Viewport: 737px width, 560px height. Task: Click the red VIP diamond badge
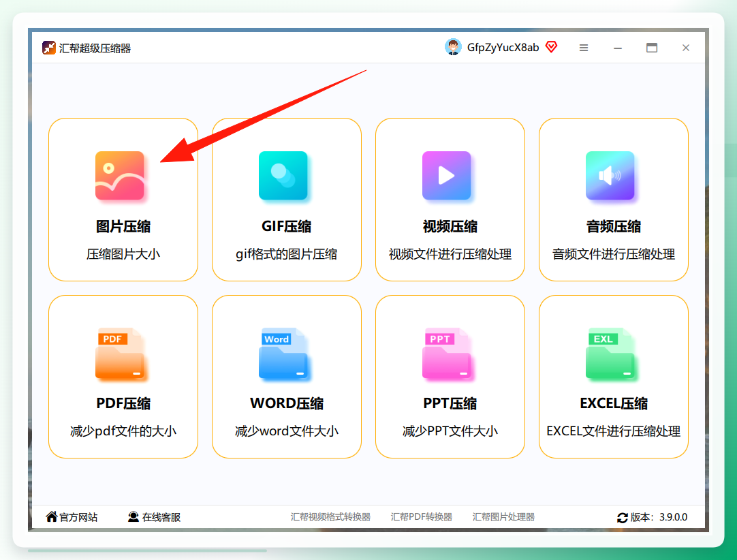[x=551, y=47]
